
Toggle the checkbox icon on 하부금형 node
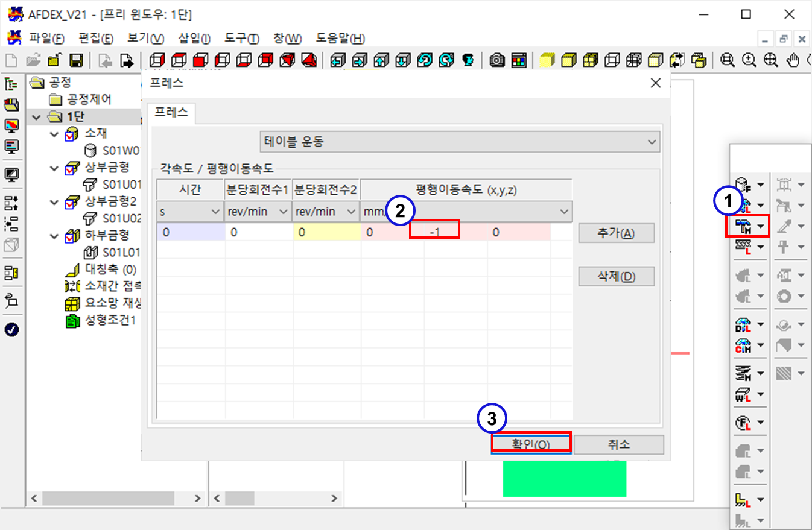pos(71,235)
